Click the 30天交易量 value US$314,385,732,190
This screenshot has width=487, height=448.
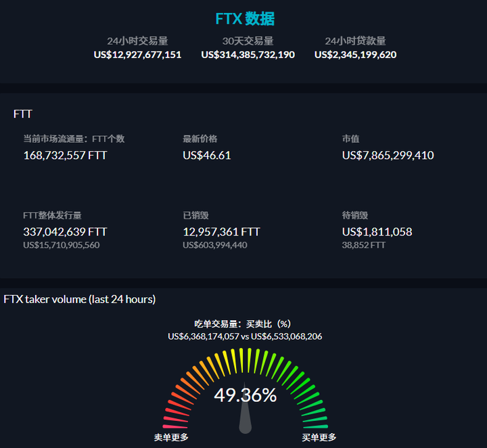pos(248,54)
